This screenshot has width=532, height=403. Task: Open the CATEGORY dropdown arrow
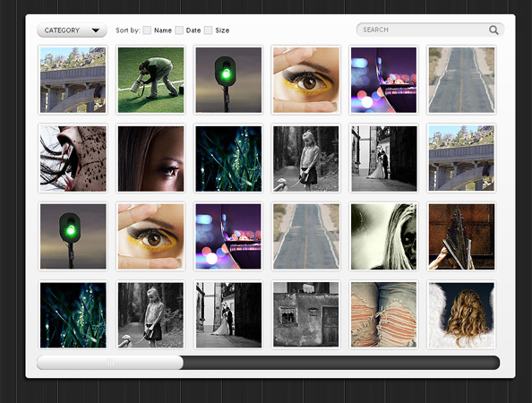tap(96, 30)
